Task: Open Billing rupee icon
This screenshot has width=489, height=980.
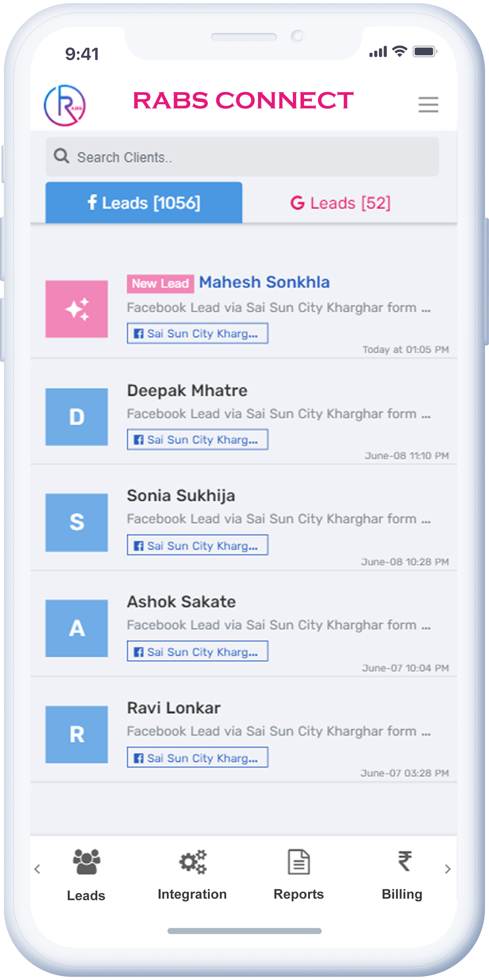Action: (404, 861)
